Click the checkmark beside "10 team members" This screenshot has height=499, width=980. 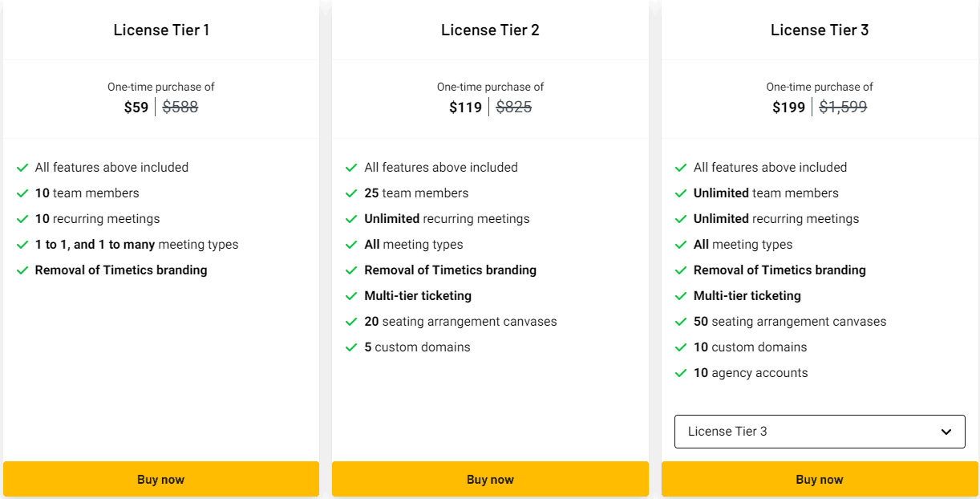(x=22, y=193)
